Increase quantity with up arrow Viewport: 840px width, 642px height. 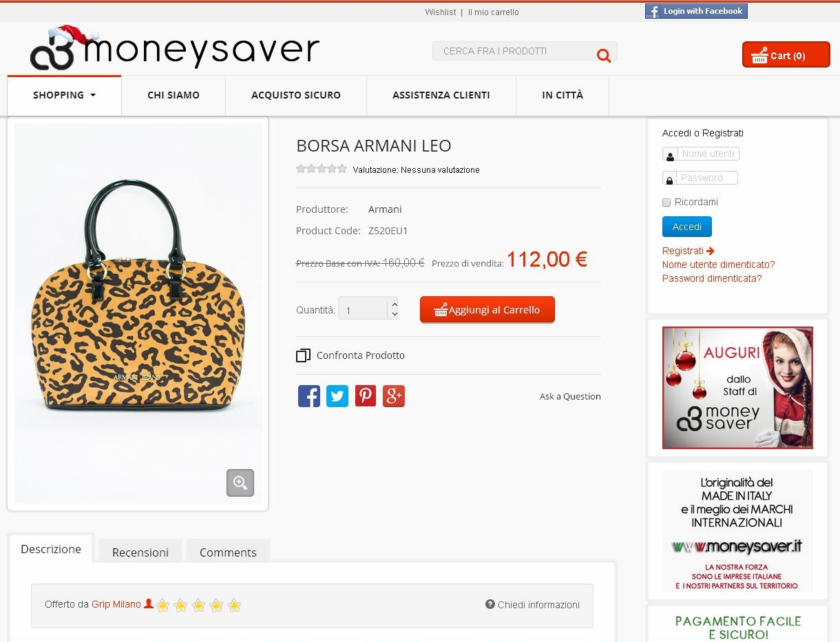click(395, 303)
